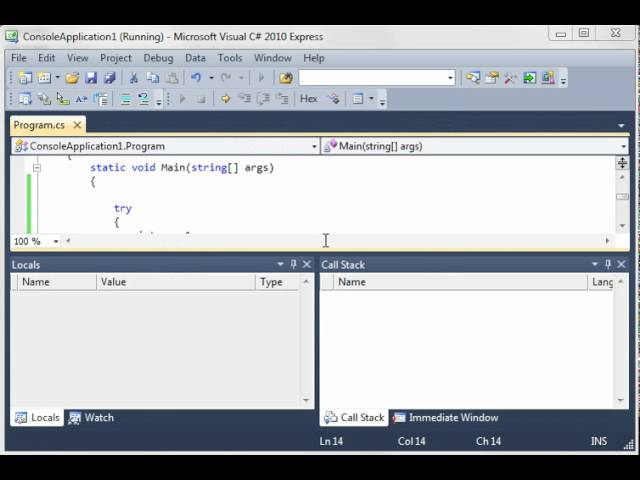This screenshot has height=480, width=640.
Task: Click the Type column header in Locals
Action: [277, 282]
